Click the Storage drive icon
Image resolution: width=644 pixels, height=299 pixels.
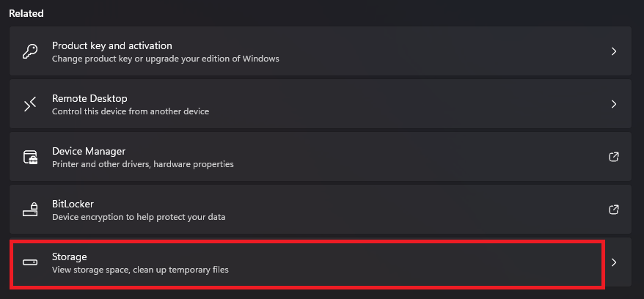[30, 262]
